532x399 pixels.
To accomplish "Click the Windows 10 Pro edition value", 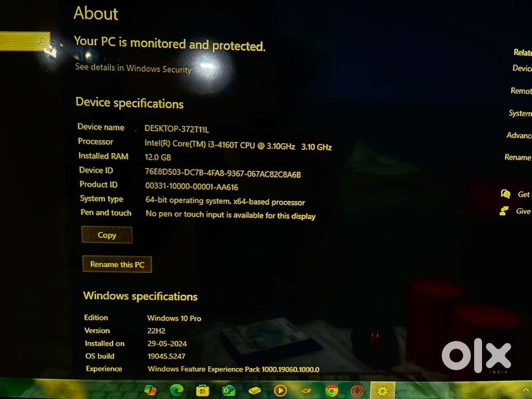I will pos(174,318).
